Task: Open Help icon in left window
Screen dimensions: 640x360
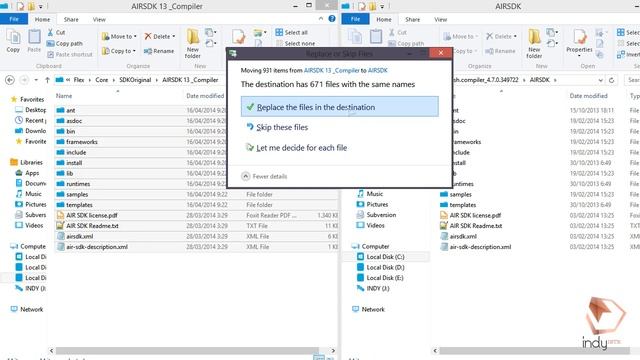Action: [x=332, y=19]
